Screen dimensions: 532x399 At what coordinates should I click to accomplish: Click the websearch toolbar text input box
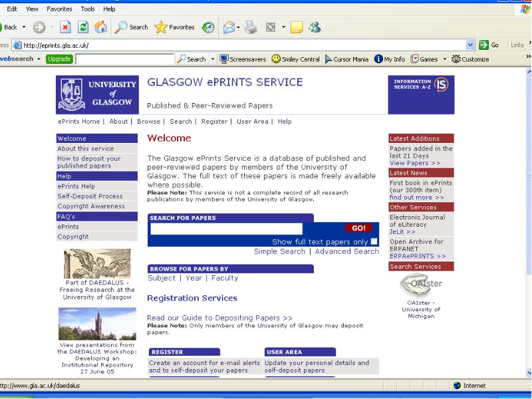[x=124, y=59]
